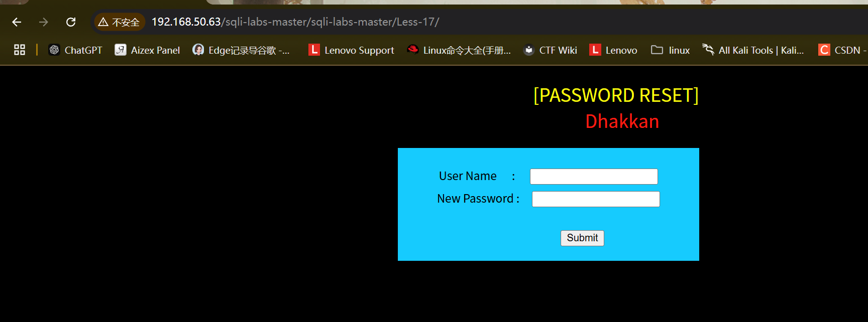868x322 pixels.
Task: Open the ChatGPT bookmark
Action: point(75,50)
